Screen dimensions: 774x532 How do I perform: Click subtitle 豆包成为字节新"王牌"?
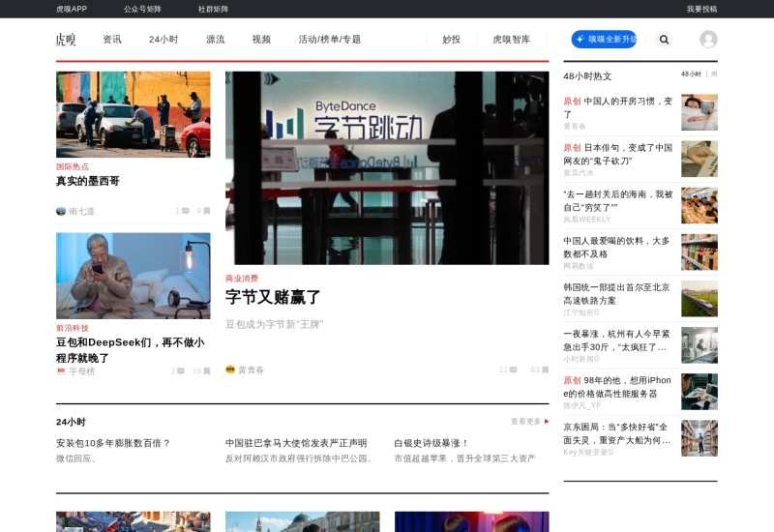tap(275, 324)
